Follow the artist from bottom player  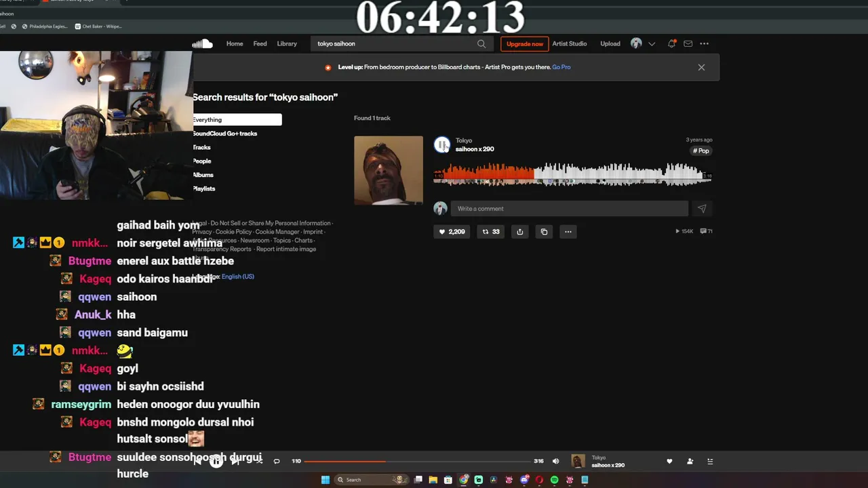point(690,462)
